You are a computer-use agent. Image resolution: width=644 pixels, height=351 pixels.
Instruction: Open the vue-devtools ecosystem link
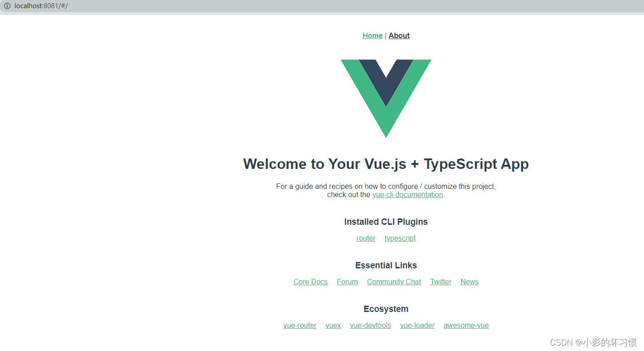coord(370,325)
